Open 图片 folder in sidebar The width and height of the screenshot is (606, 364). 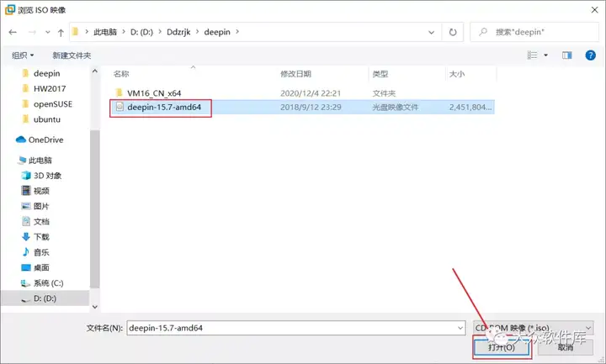[41, 206]
